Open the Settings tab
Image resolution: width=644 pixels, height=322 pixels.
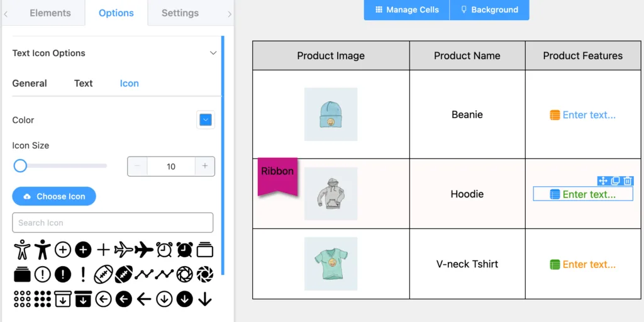tap(180, 13)
